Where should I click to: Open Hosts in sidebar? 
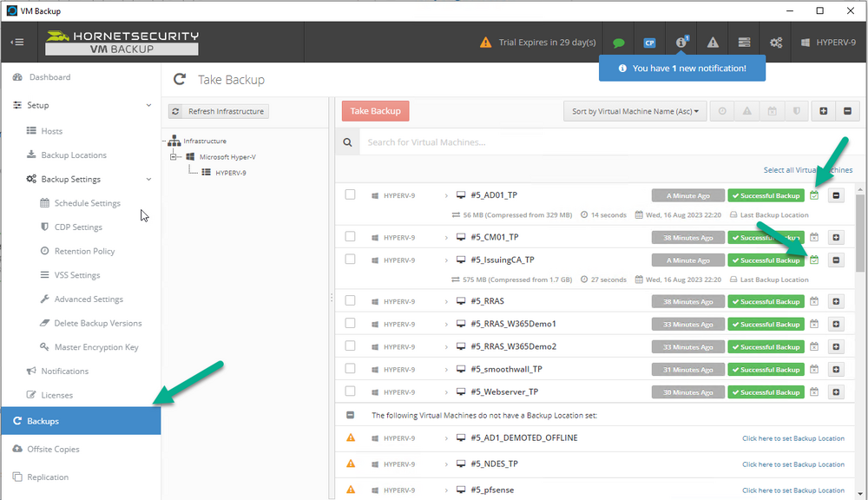coord(51,131)
